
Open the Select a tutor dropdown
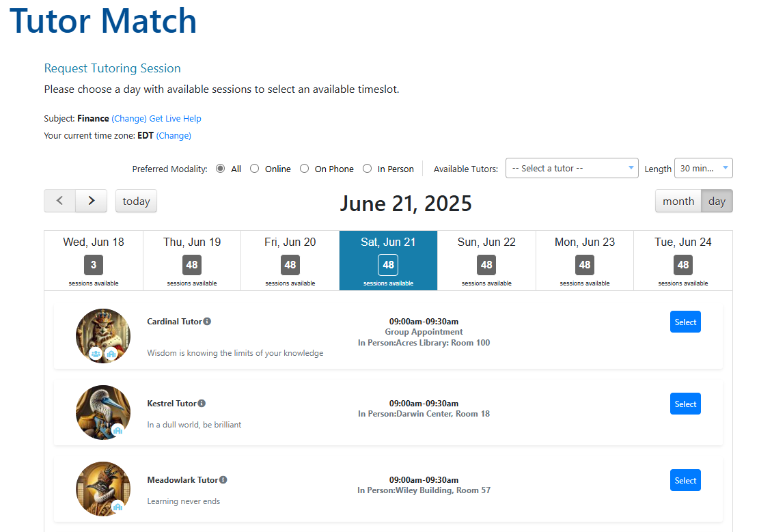coord(572,168)
